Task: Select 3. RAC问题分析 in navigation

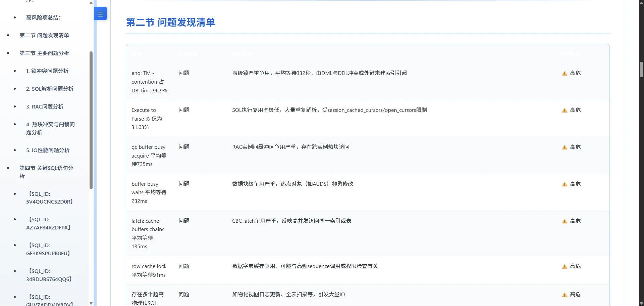Action: tap(45, 106)
